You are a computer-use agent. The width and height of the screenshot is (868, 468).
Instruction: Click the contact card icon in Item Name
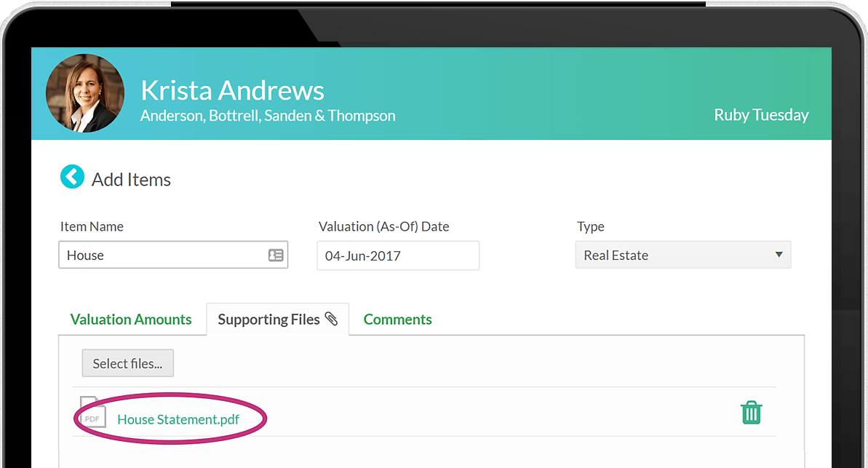pyautogui.click(x=276, y=255)
